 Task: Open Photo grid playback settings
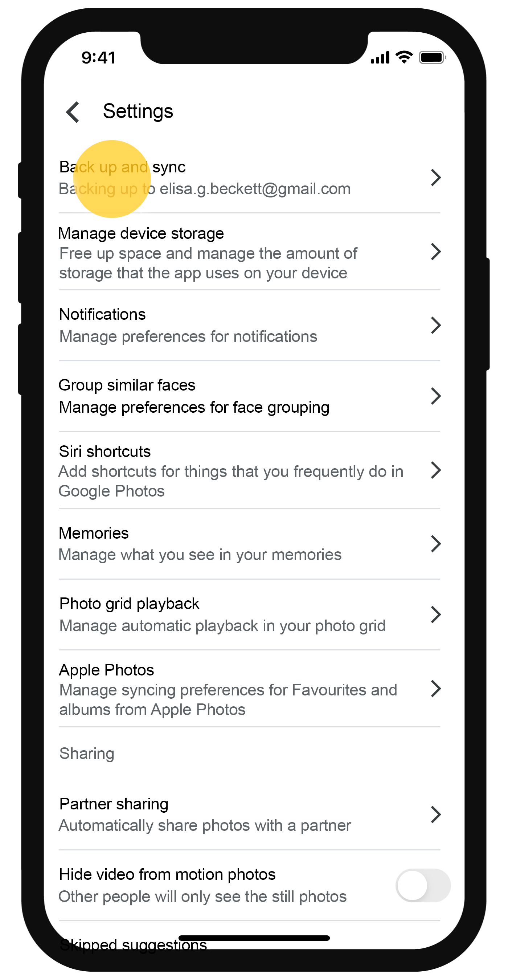tap(222, 614)
